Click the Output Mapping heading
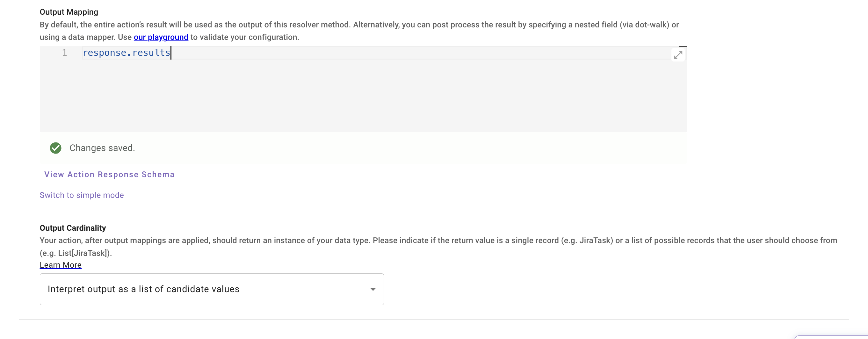The width and height of the screenshot is (868, 339). [69, 12]
